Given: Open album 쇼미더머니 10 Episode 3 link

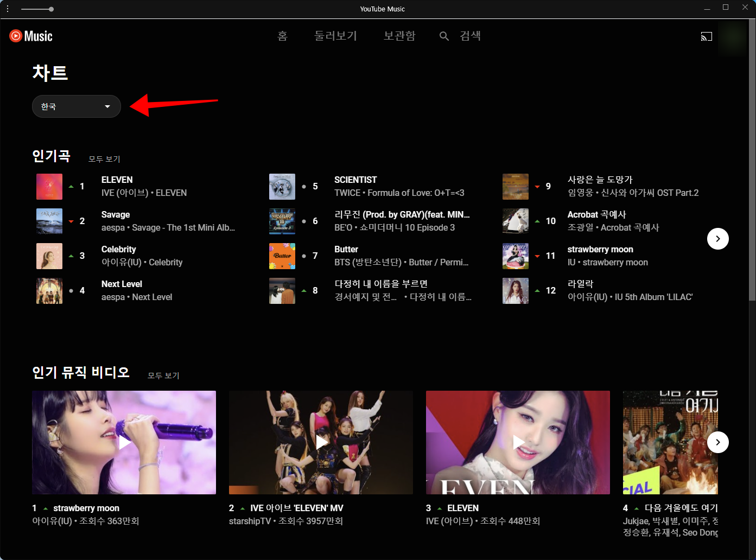Looking at the screenshot, I should [408, 227].
